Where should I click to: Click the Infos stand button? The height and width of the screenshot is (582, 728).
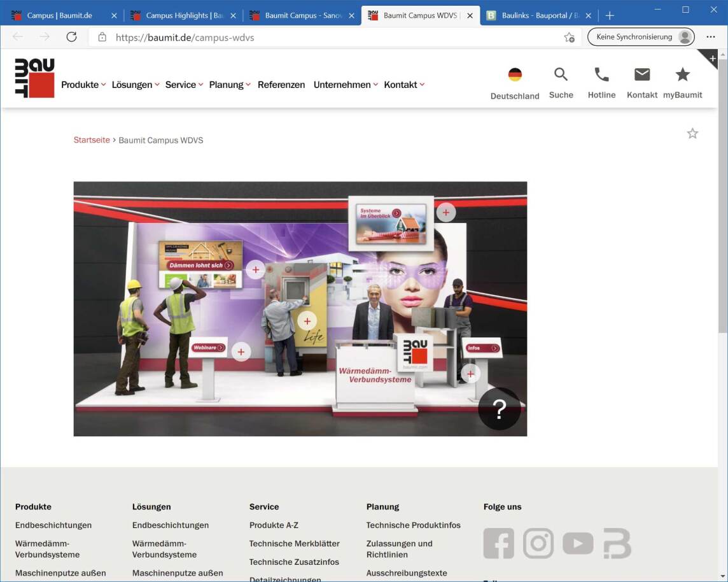(482, 348)
